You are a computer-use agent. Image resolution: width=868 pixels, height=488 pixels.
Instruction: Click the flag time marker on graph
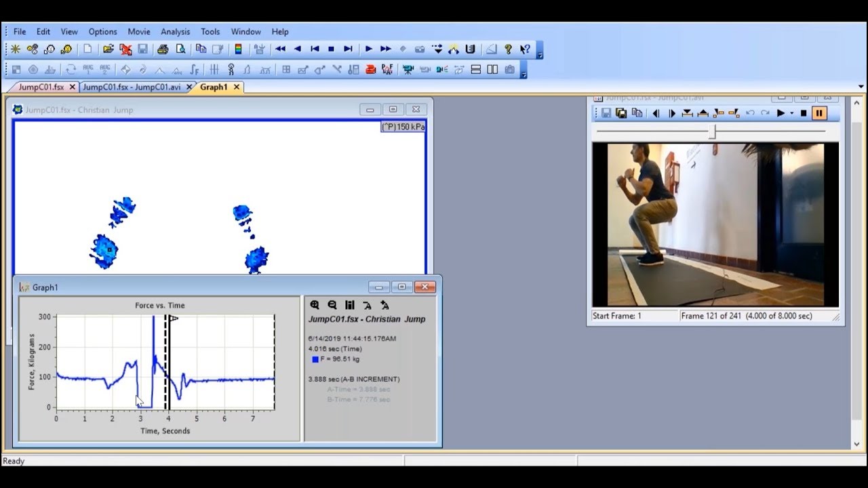click(174, 318)
